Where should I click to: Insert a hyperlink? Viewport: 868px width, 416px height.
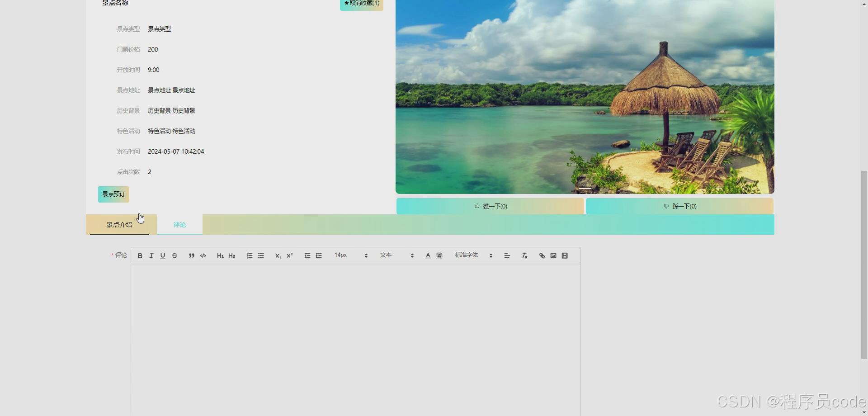pyautogui.click(x=542, y=256)
